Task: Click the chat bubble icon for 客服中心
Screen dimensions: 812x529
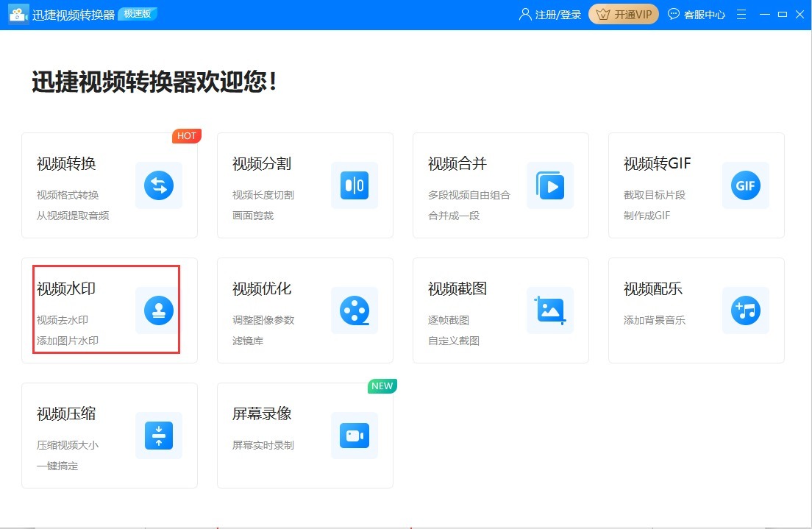Action: [x=673, y=14]
